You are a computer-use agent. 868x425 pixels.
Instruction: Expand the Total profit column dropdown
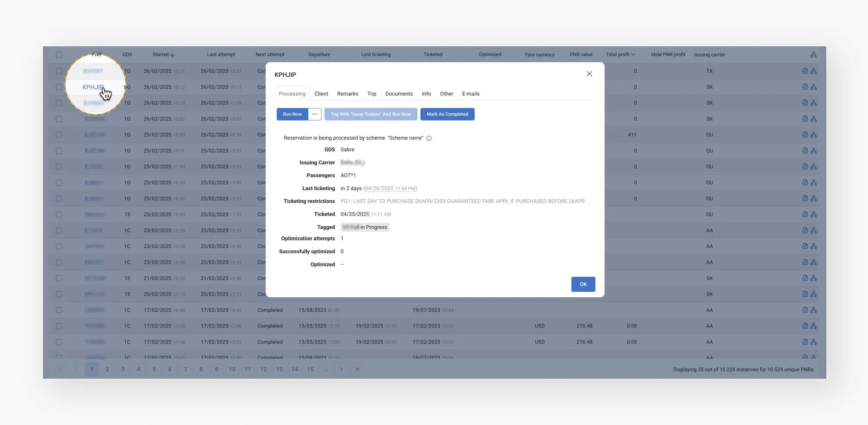[x=633, y=55]
